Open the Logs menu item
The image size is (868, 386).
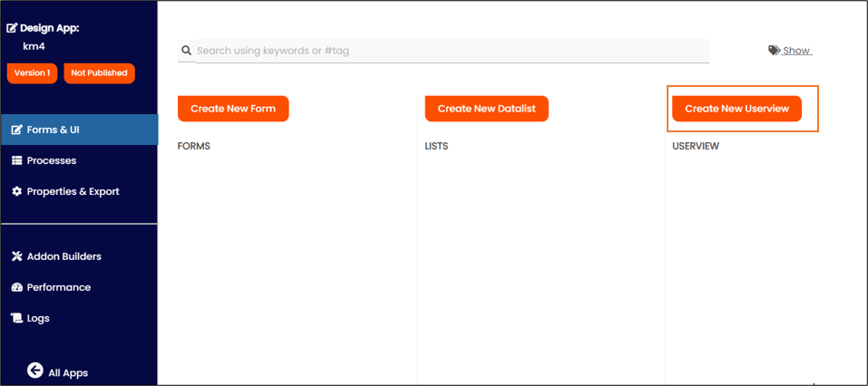point(79,318)
